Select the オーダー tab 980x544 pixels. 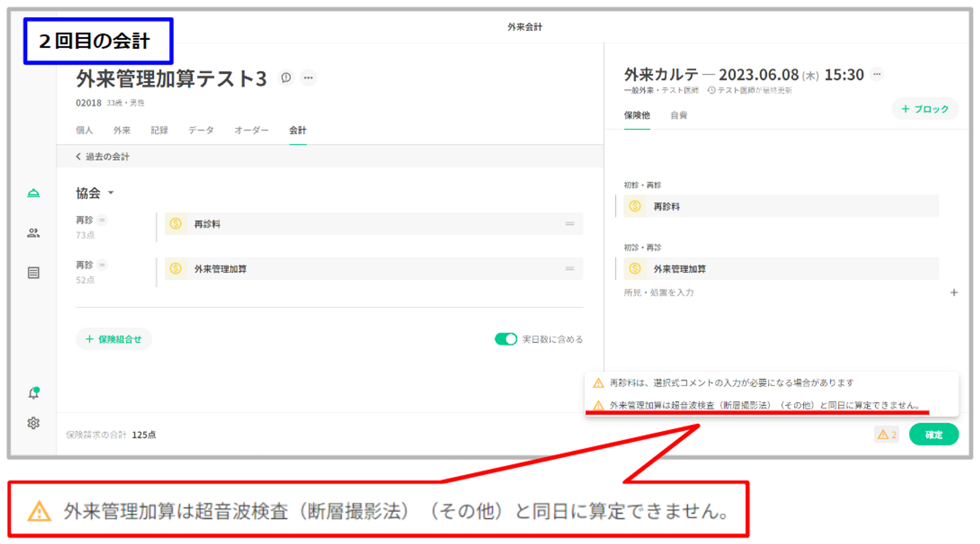tap(251, 130)
